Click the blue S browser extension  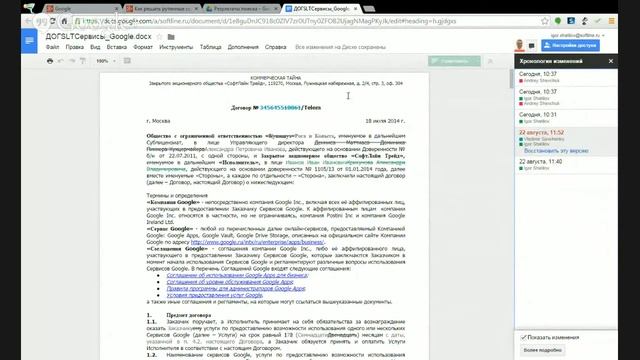(571, 21)
